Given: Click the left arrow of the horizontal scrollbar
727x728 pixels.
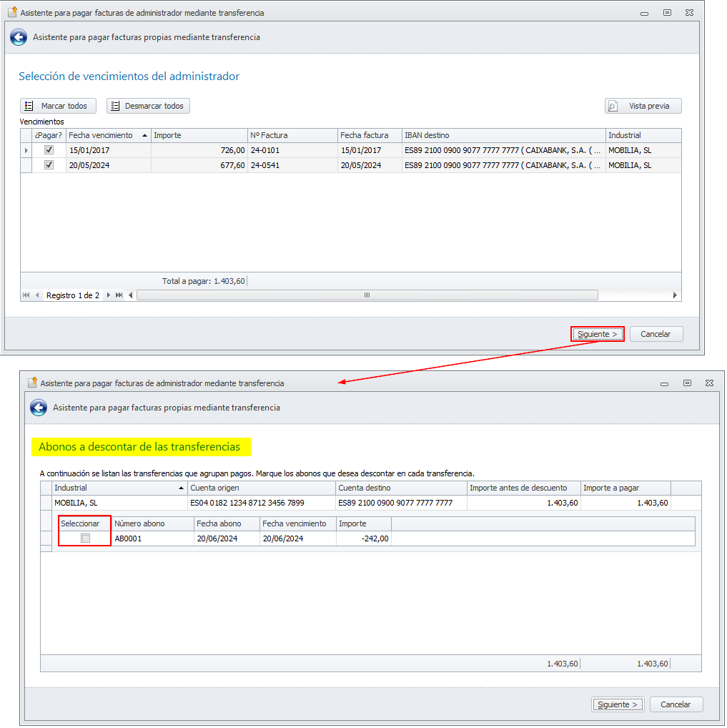Looking at the screenshot, I should click(x=130, y=295).
